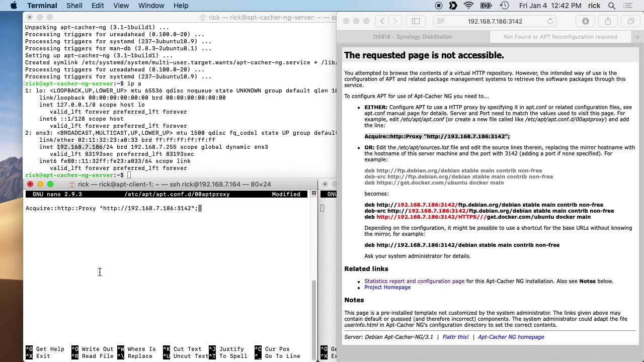Show Safari tab overview
The image size is (644, 362).
click(x=630, y=21)
